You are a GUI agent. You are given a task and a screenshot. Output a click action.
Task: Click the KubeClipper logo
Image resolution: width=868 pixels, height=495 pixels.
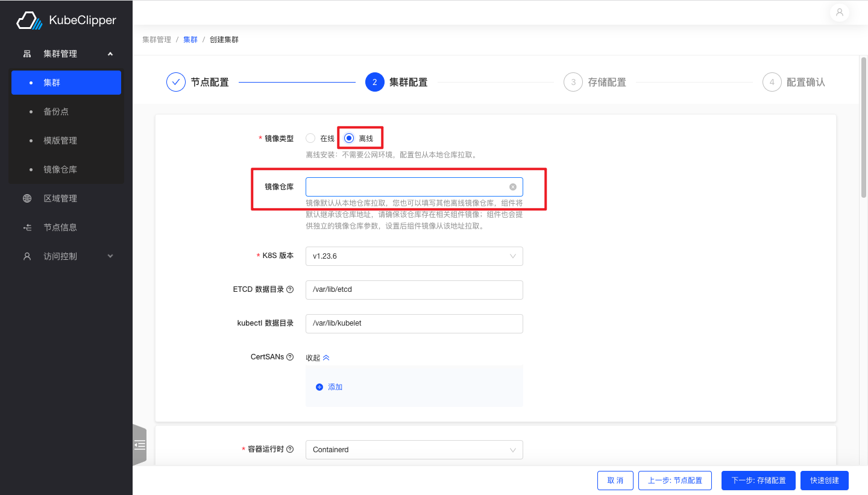click(65, 20)
